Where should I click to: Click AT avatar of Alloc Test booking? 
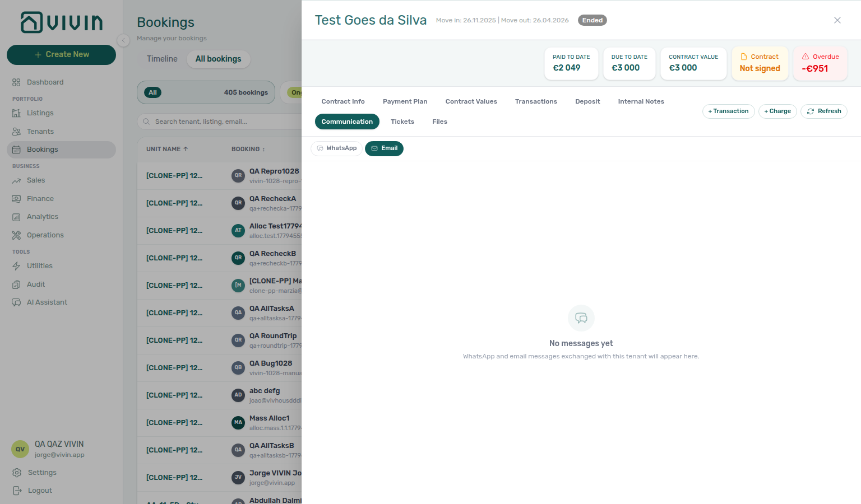(x=238, y=230)
